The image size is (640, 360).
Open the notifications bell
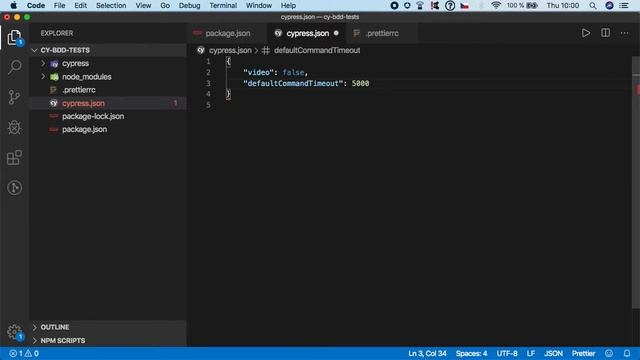coord(627,353)
